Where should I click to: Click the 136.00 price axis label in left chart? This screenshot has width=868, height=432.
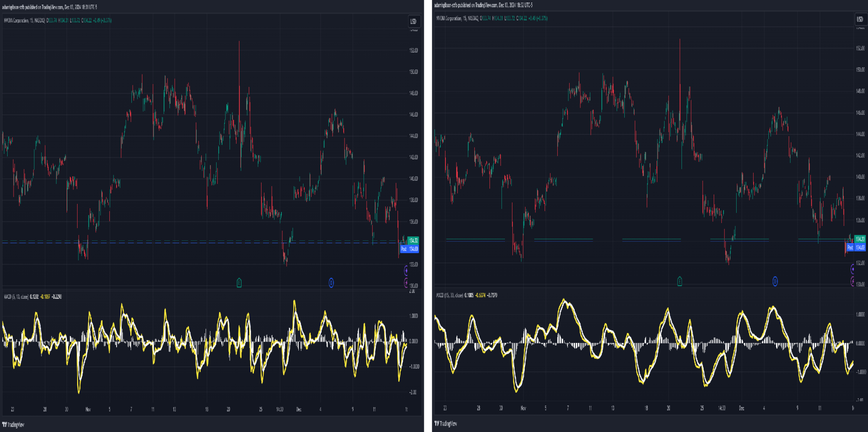[413, 221]
